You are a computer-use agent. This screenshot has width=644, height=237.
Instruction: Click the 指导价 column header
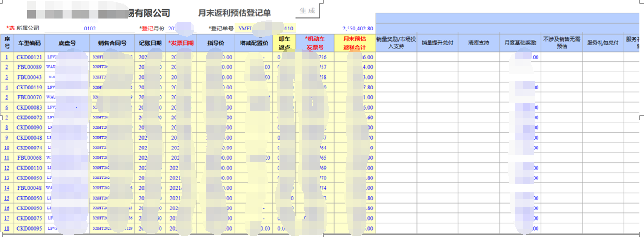click(x=215, y=43)
